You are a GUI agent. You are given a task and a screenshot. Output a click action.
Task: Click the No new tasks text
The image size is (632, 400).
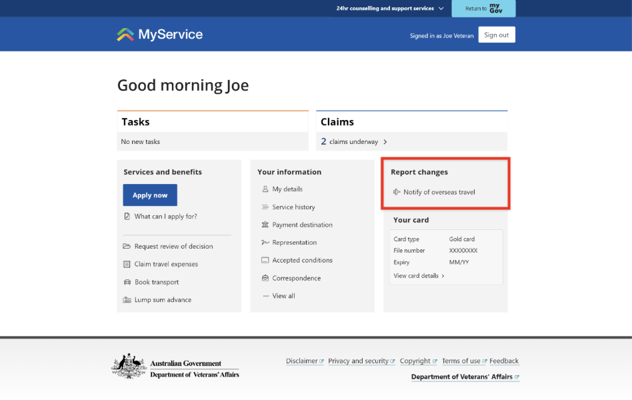(140, 142)
